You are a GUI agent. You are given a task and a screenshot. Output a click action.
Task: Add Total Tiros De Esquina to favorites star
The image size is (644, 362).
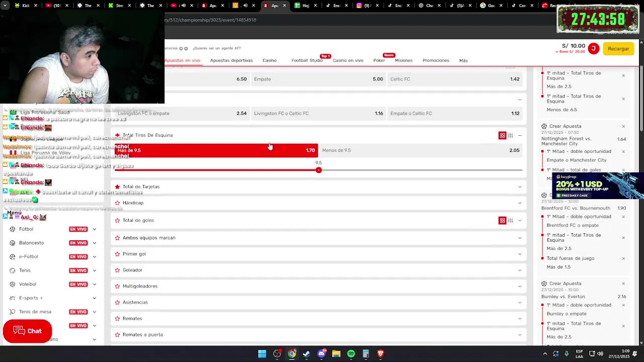(x=117, y=135)
